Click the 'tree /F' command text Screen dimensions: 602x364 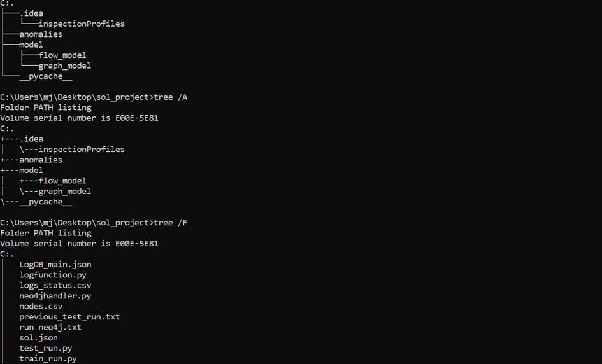[171, 223]
